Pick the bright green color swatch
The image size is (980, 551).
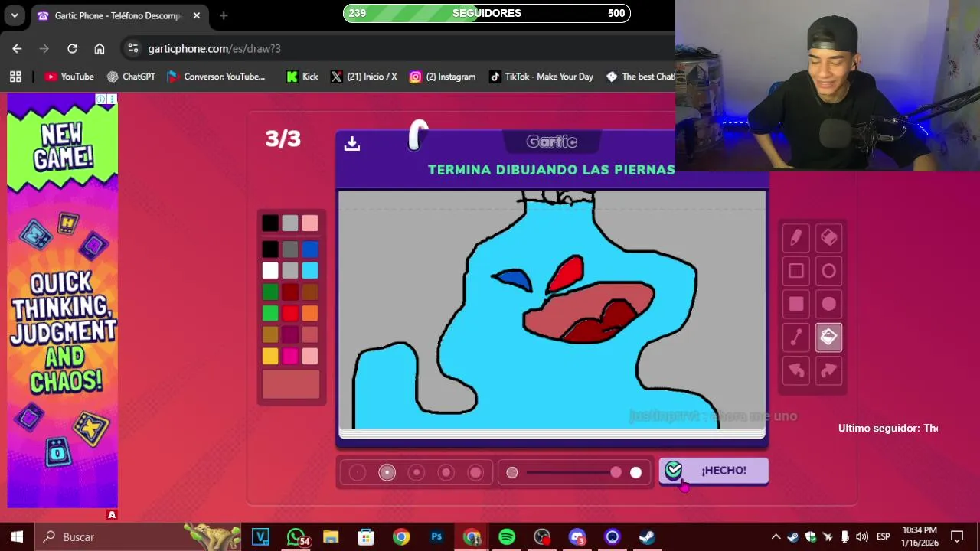point(270,313)
